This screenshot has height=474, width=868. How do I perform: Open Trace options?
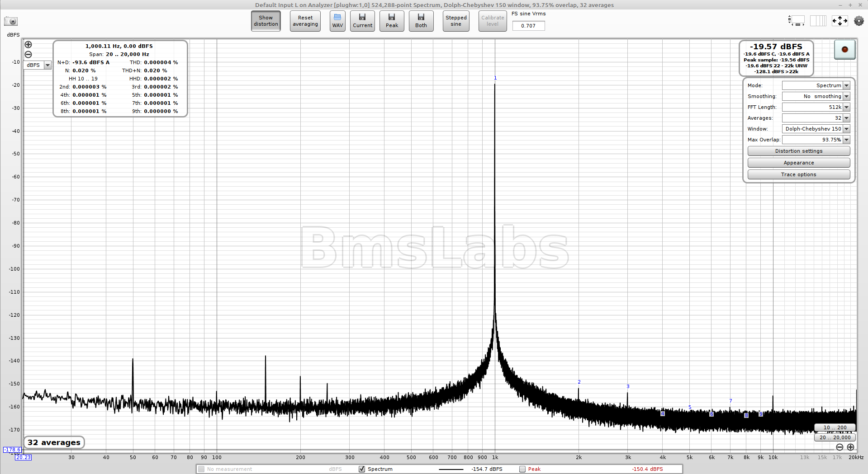pos(799,174)
